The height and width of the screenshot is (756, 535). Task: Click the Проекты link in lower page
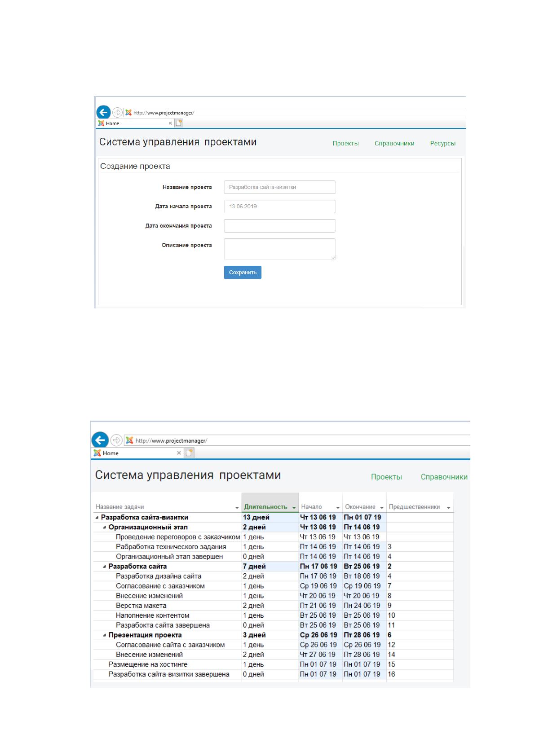point(386,477)
